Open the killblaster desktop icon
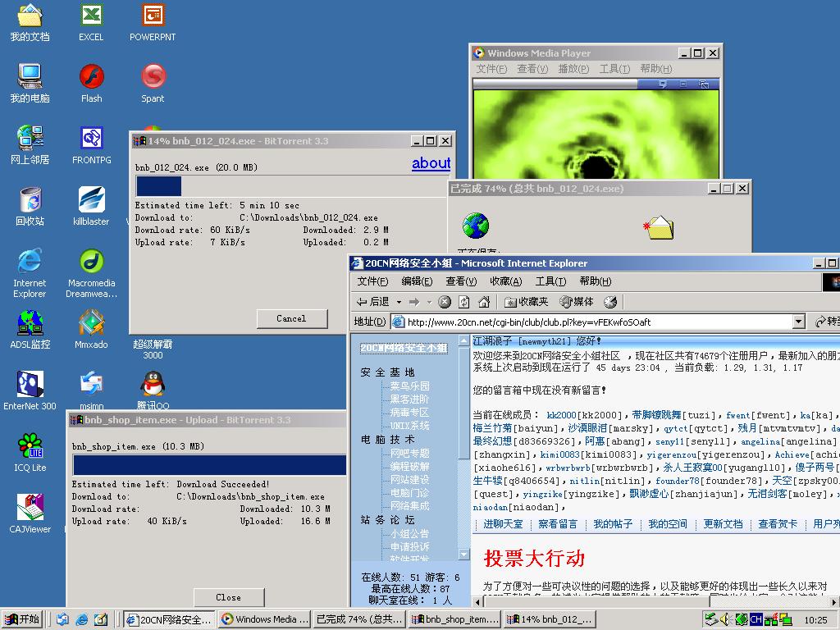The width and height of the screenshot is (840, 630). tap(91, 206)
